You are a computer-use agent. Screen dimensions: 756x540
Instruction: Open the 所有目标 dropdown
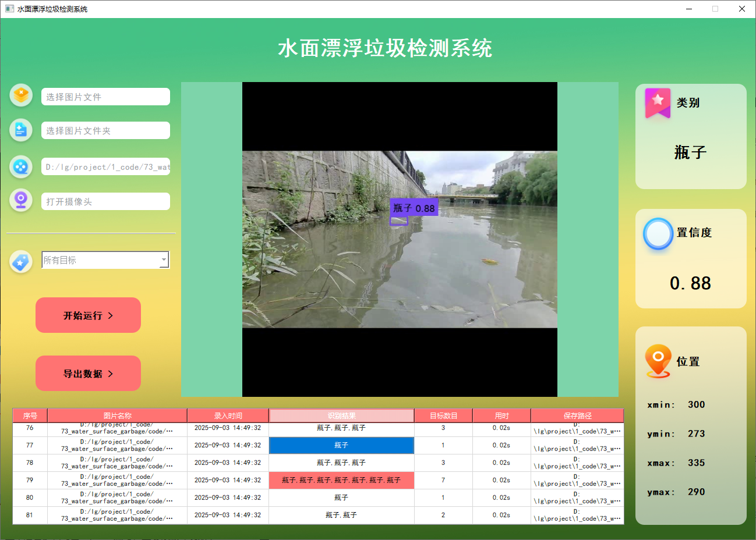(x=105, y=260)
